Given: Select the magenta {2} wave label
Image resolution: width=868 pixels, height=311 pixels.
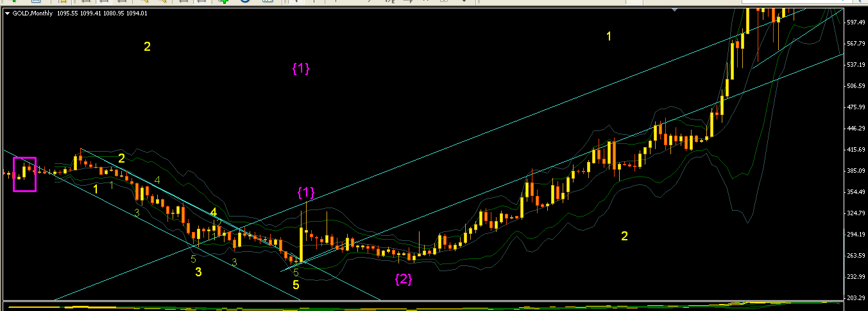Looking at the screenshot, I should pos(403,279).
